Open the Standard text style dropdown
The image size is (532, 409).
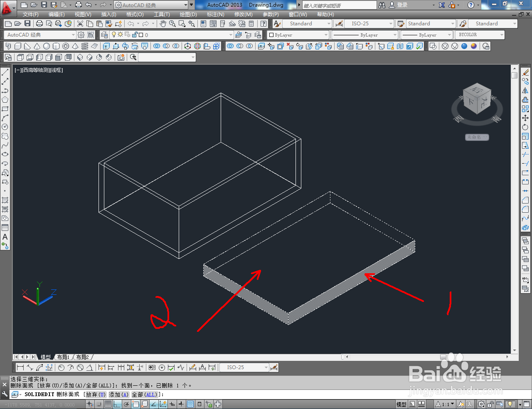[308, 24]
